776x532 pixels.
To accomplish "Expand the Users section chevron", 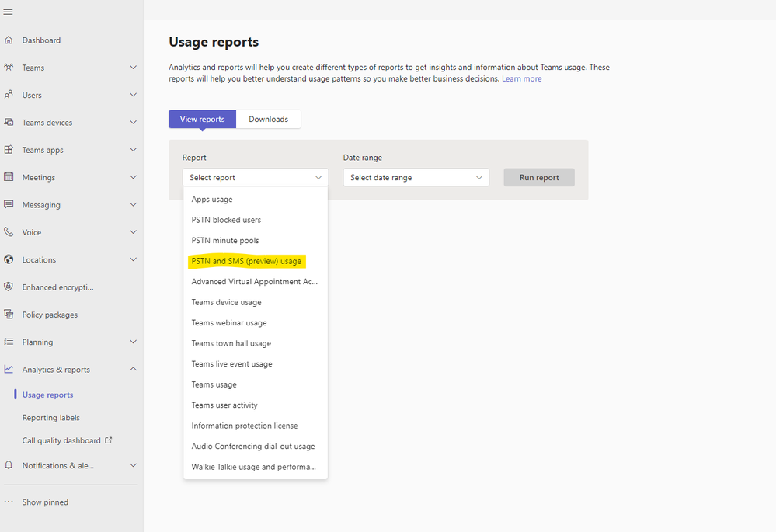I will pyautogui.click(x=133, y=95).
